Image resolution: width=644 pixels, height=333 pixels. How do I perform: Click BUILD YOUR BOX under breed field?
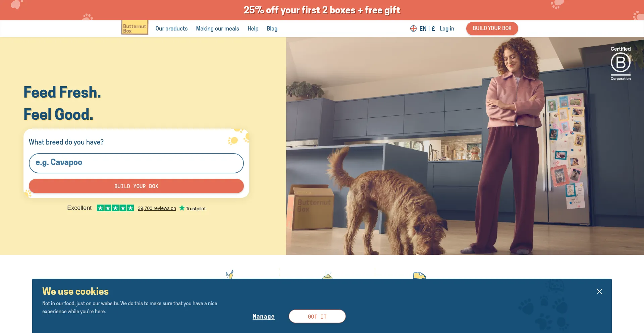point(136,186)
